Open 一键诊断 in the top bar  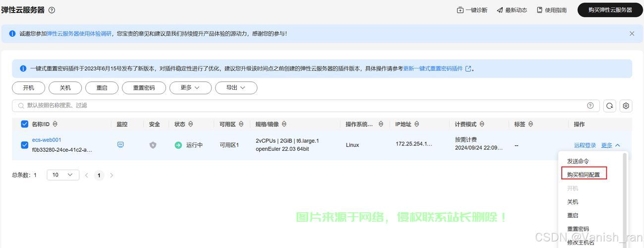tap(472, 10)
